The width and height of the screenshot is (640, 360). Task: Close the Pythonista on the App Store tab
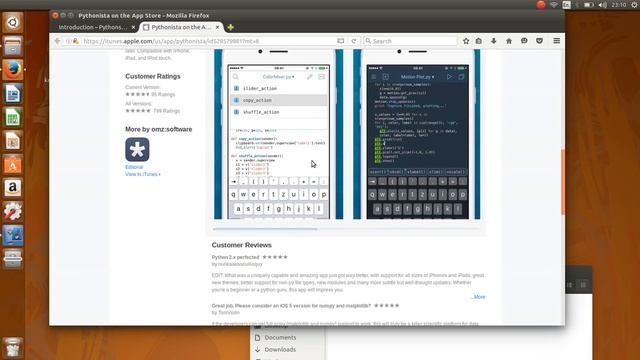[x=217, y=27]
